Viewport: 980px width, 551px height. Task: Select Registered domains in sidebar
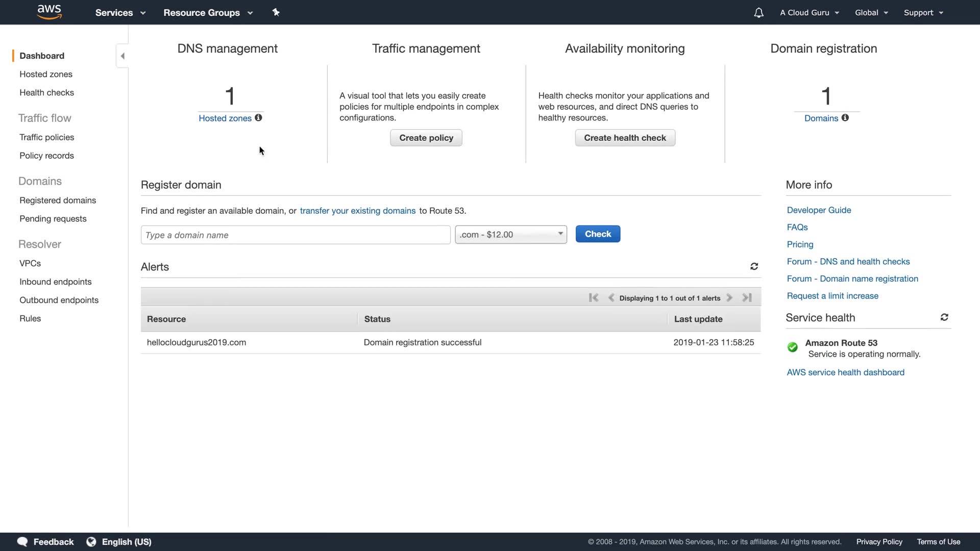coord(58,201)
